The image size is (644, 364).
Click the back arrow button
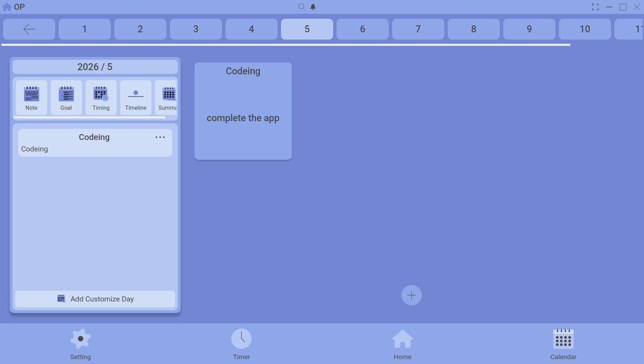[29, 29]
